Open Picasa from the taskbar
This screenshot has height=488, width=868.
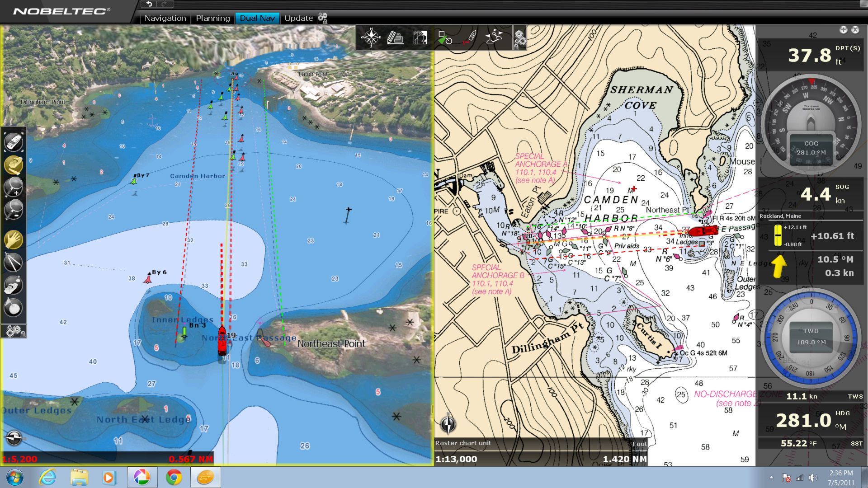click(x=142, y=477)
